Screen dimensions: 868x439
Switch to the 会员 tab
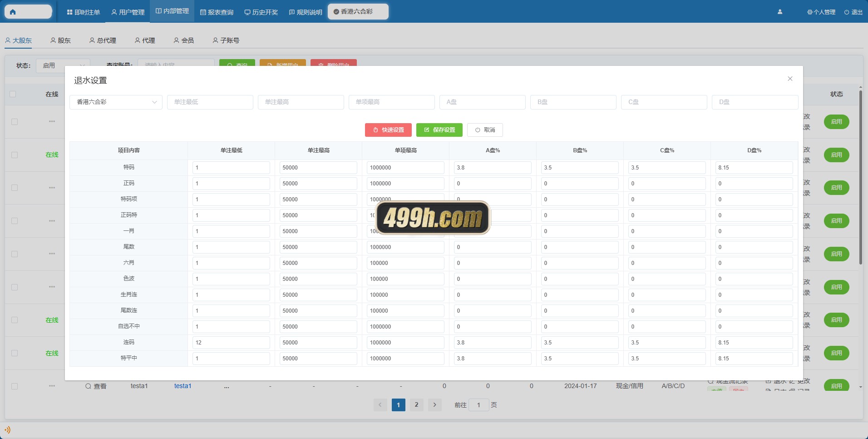[184, 40]
